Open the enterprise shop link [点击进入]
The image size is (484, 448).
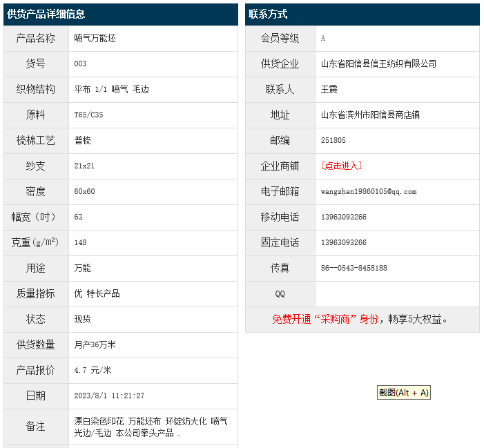tap(342, 166)
